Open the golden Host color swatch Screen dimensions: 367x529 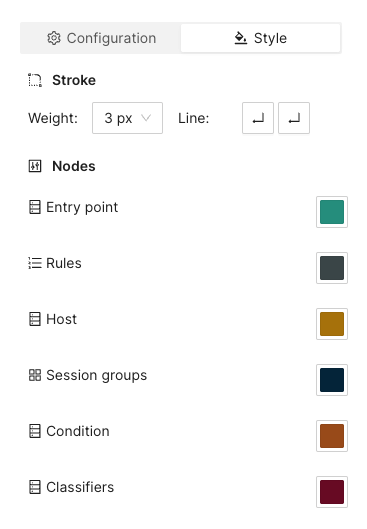tap(332, 324)
